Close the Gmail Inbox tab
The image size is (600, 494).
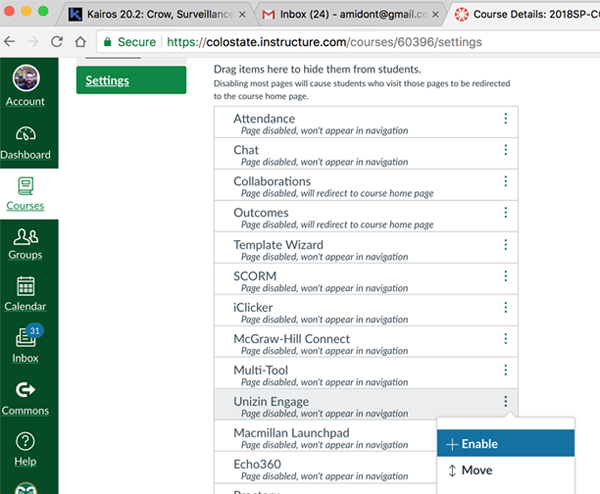point(435,15)
